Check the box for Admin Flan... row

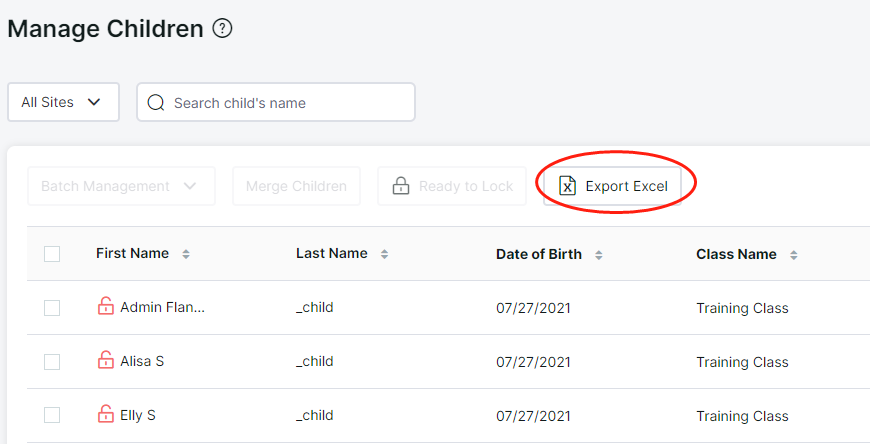pyautogui.click(x=52, y=307)
